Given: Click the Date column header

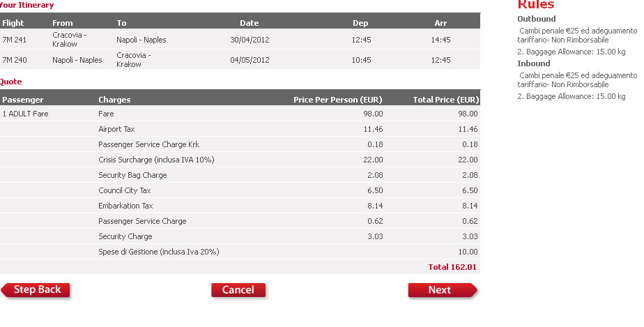Looking at the screenshot, I should tap(250, 23).
